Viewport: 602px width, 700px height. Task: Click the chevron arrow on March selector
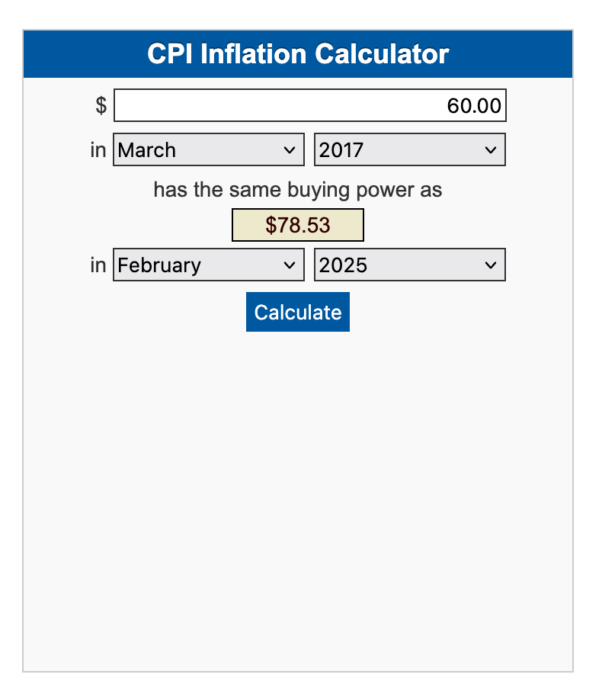[x=289, y=150]
